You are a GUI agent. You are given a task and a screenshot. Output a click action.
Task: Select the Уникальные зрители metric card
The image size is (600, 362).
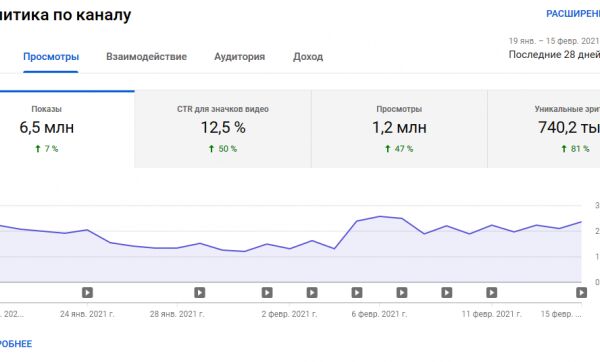coord(544,129)
